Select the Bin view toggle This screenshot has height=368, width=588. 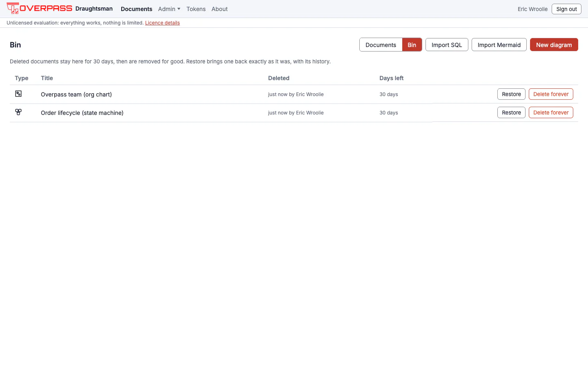[412, 45]
